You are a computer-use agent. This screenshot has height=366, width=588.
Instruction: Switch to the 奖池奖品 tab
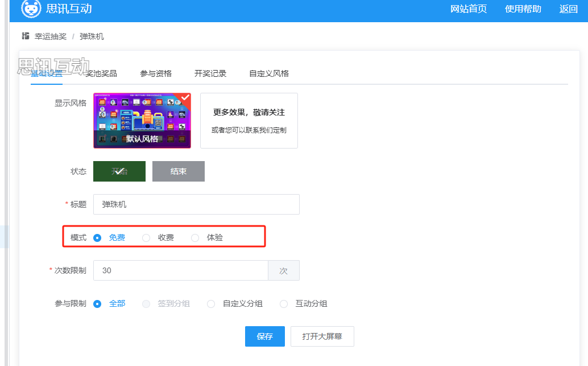click(101, 73)
